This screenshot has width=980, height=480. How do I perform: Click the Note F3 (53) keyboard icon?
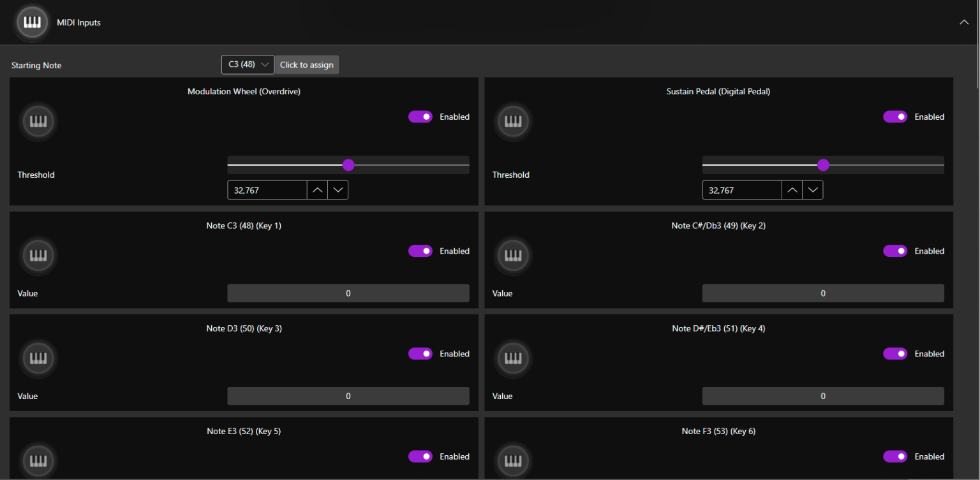512,460
